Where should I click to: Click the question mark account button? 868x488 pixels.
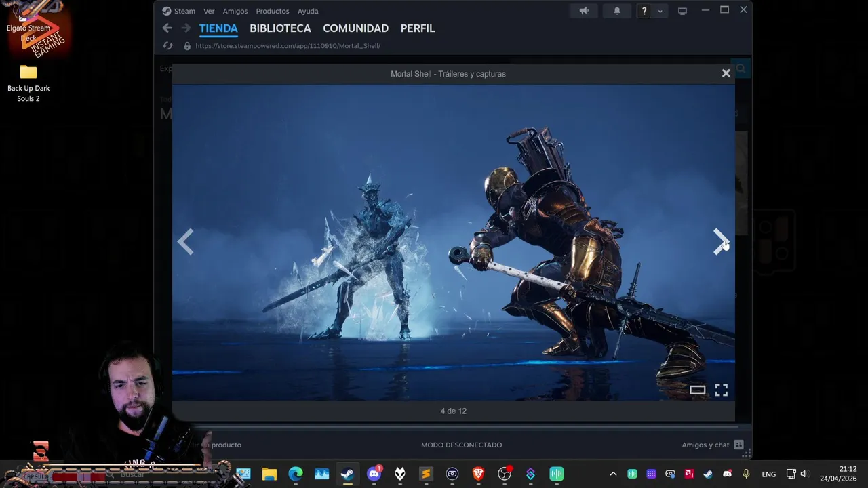tap(644, 11)
